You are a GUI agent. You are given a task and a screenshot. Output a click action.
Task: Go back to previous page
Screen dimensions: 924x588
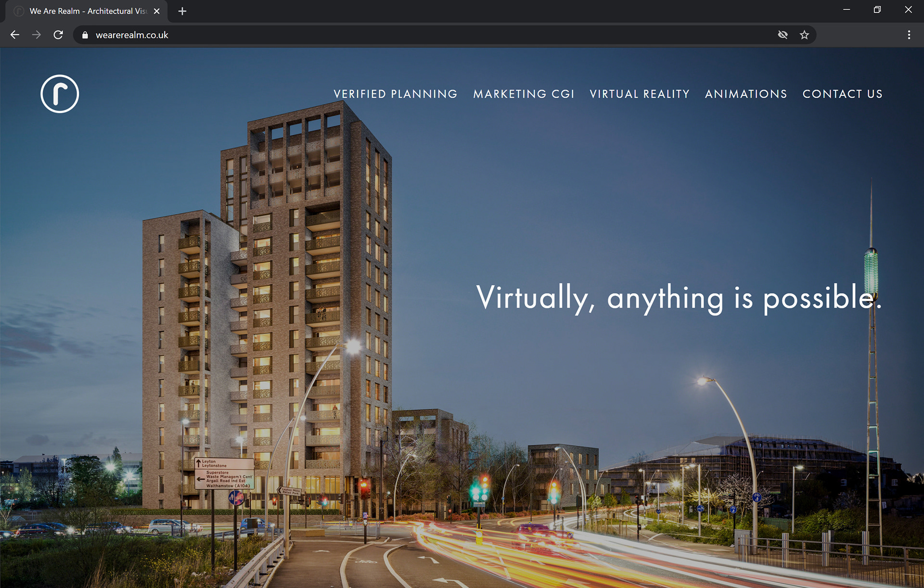[x=15, y=35]
